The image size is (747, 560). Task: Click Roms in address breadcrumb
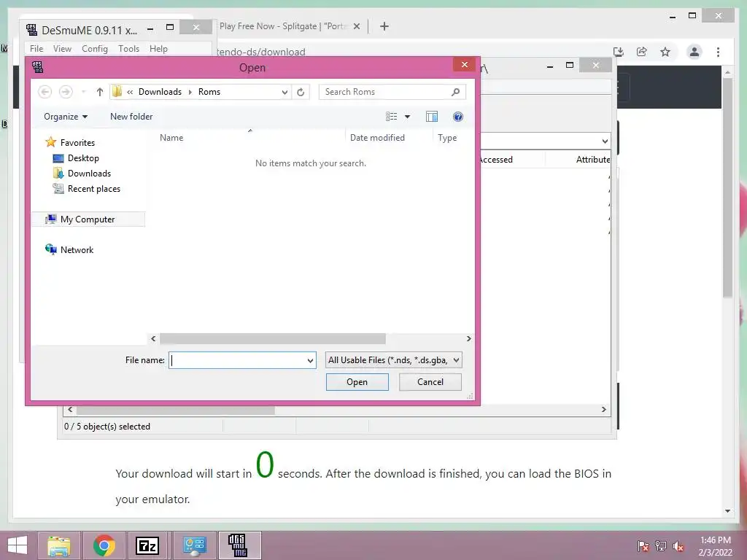pos(209,92)
